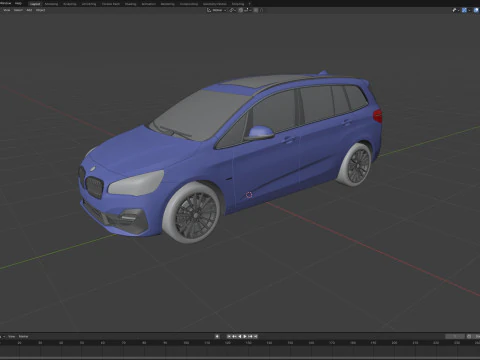Viewport: 480px width, 360px height.
Task: Open the Sculpting workspace tab
Action: 70,4
